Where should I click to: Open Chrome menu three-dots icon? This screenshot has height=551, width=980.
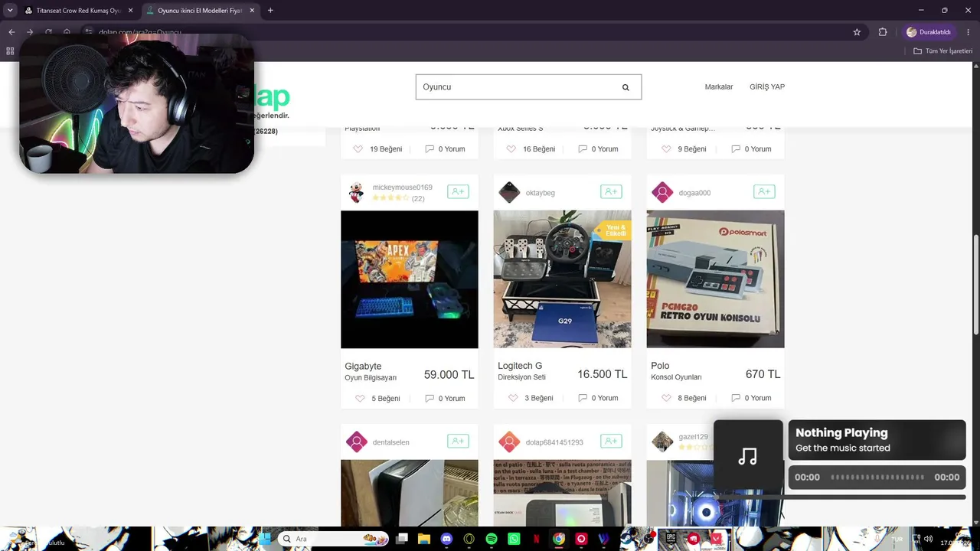(x=969, y=32)
